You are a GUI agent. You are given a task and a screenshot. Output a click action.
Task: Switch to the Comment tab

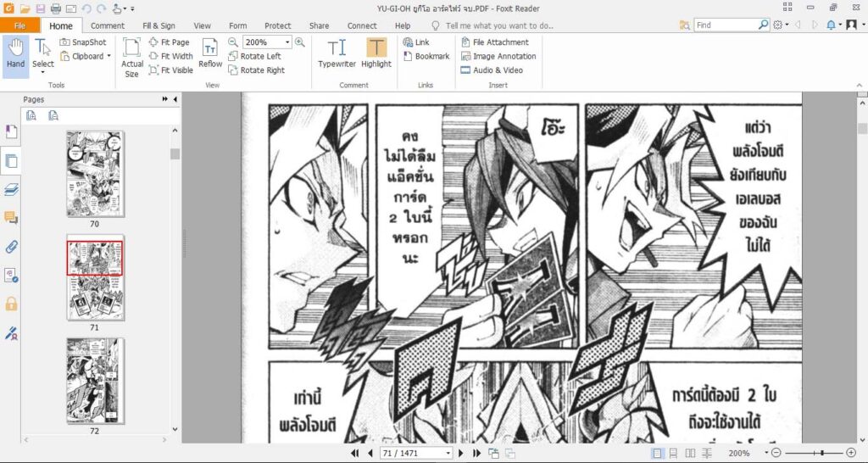[x=108, y=25]
